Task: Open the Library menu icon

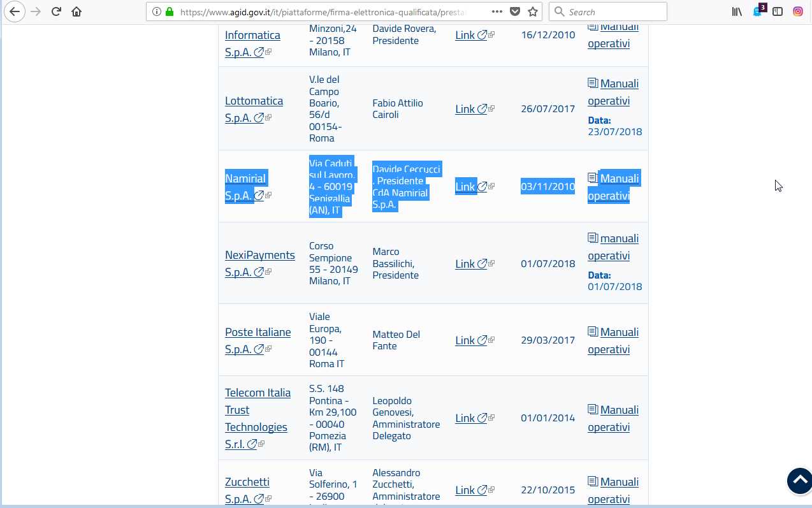Action: click(737, 11)
